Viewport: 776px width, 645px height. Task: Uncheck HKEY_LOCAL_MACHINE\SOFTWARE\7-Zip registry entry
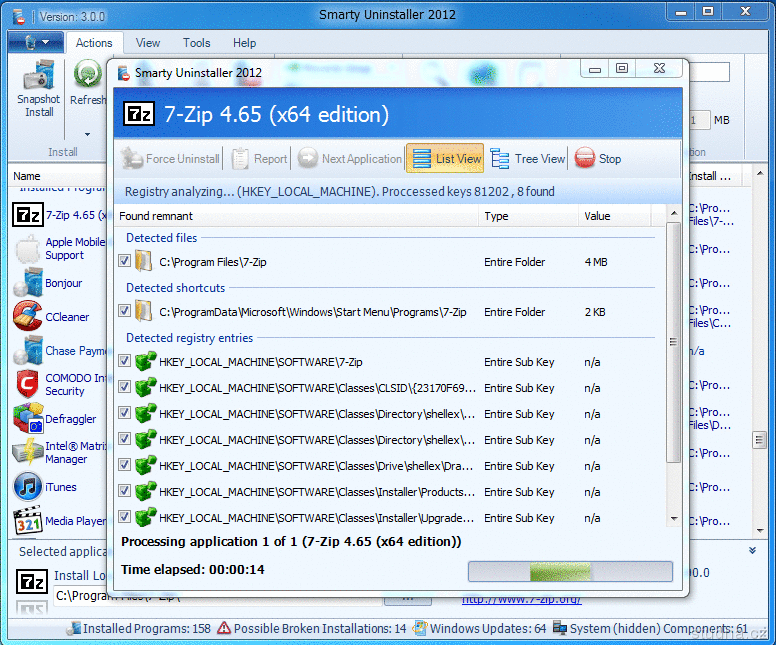coord(125,361)
